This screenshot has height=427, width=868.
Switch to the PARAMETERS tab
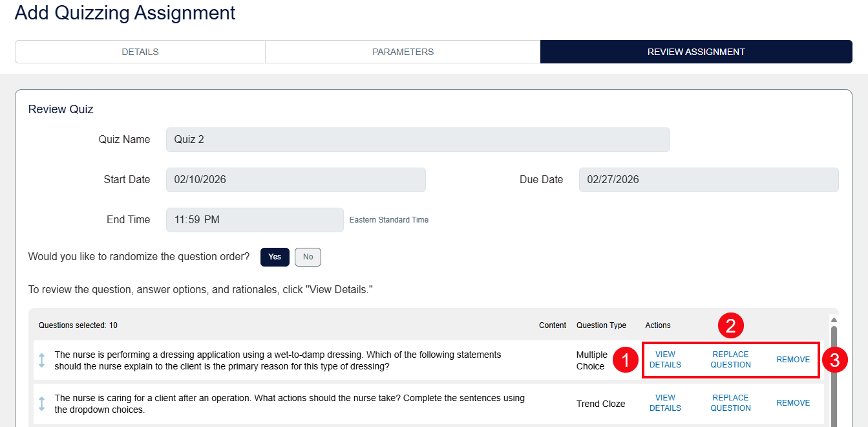pyautogui.click(x=402, y=51)
